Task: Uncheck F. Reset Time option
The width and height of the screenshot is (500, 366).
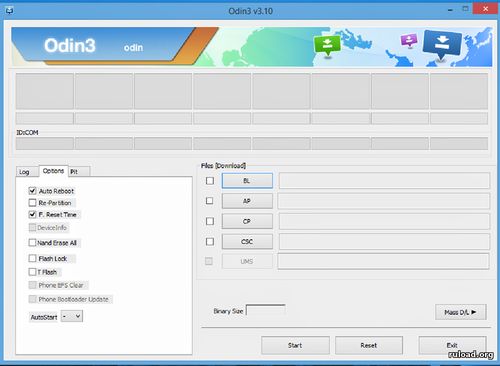Action: (x=32, y=215)
